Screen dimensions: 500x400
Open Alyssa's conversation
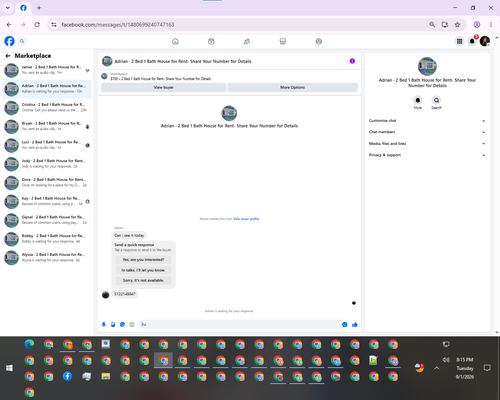tap(47, 257)
